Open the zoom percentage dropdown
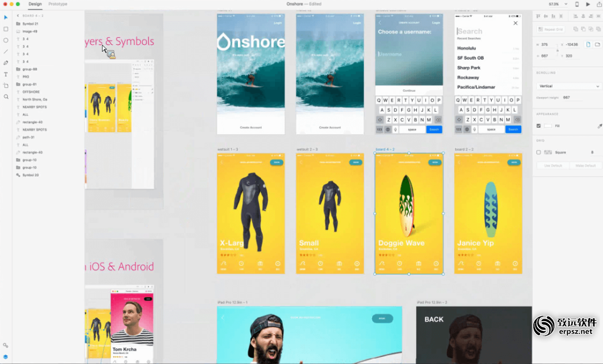This screenshot has height=364, width=603. pyautogui.click(x=566, y=4)
